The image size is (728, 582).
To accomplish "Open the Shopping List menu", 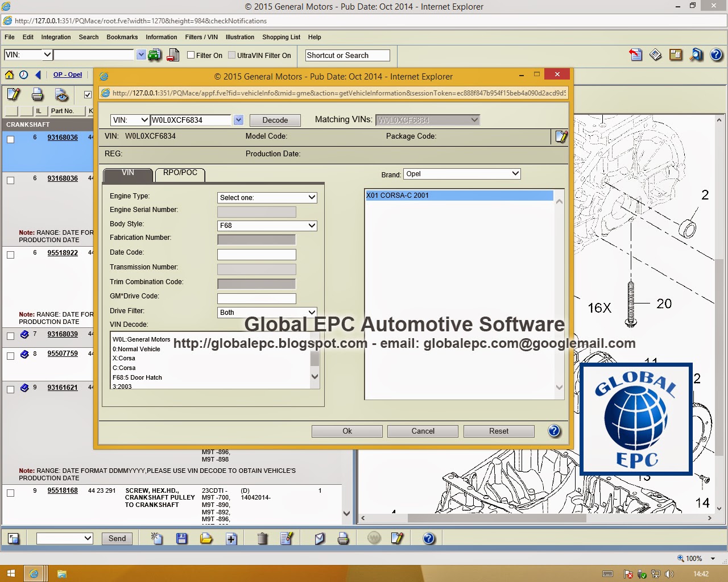I will (x=281, y=37).
